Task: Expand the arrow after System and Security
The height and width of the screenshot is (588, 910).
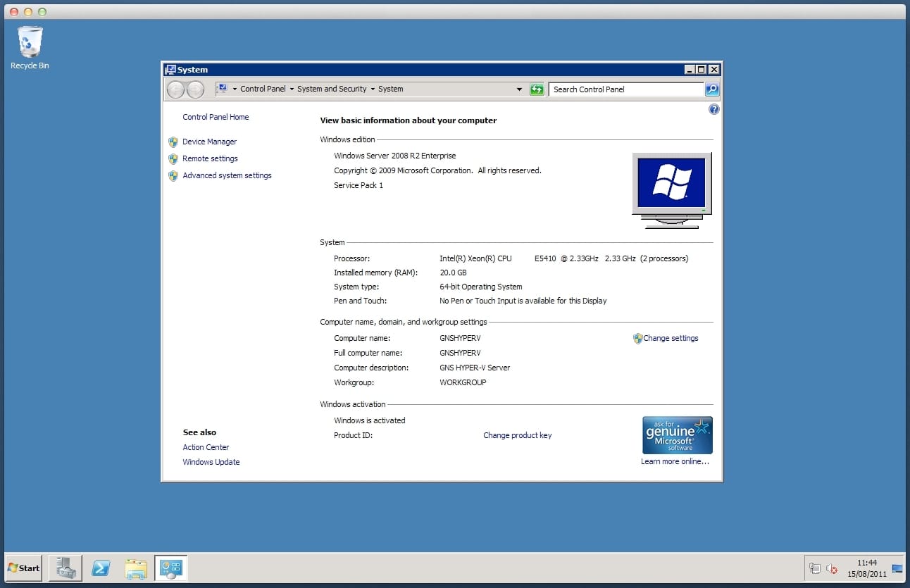Action: pyautogui.click(x=373, y=89)
